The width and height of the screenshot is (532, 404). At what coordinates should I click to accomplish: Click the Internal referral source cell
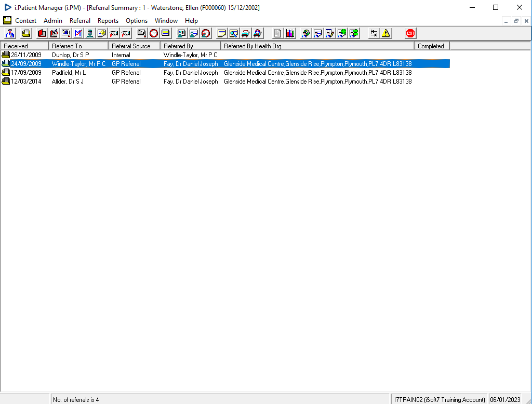tap(121, 55)
